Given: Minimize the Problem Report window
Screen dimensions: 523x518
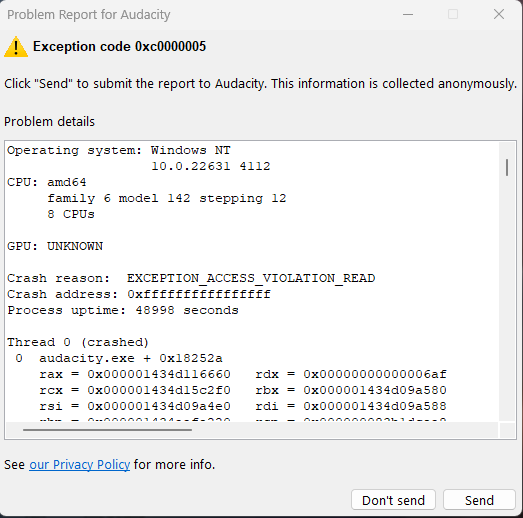Looking at the screenshot, I should (408, 14).
